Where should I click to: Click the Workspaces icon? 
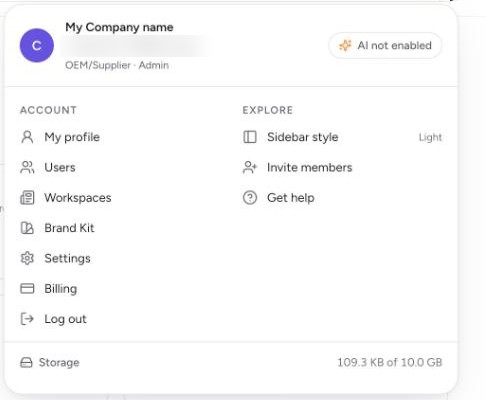click(x=27, y=198)
